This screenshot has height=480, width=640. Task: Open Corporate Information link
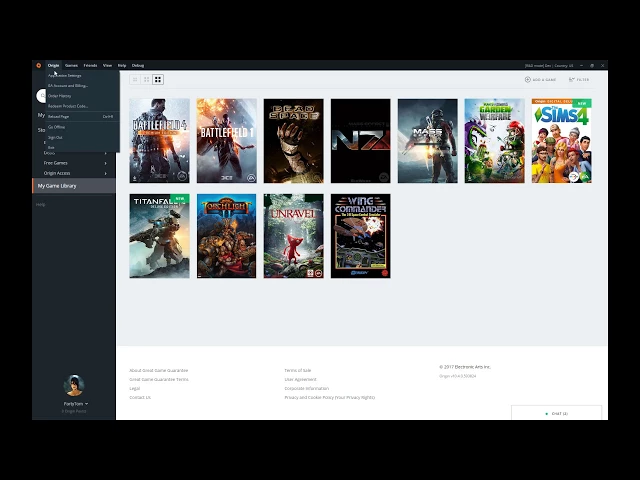click(x=307, y=389)
